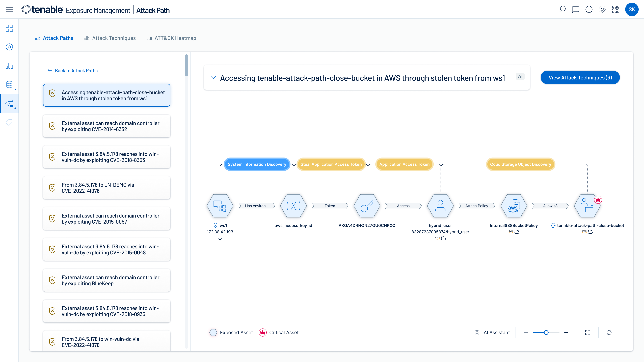The height and width of the screenshot is (362, 644).
Task: Click the search magnifier icon
Action: click(x=562, y=10)
